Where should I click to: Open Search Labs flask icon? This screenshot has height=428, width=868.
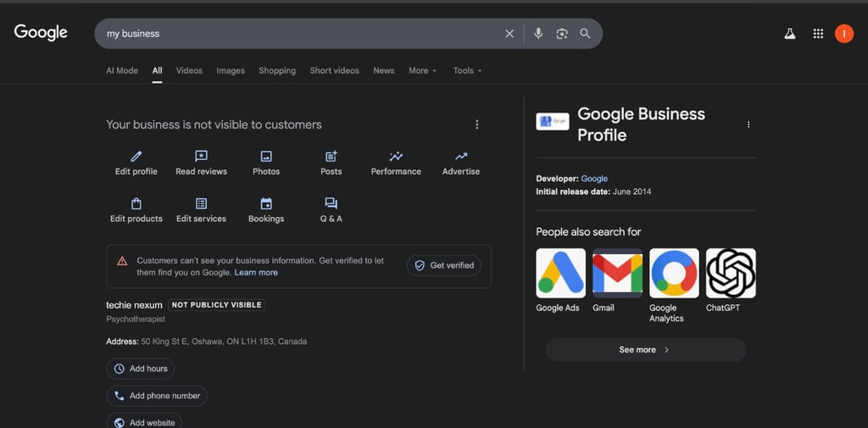pos(790,34)
